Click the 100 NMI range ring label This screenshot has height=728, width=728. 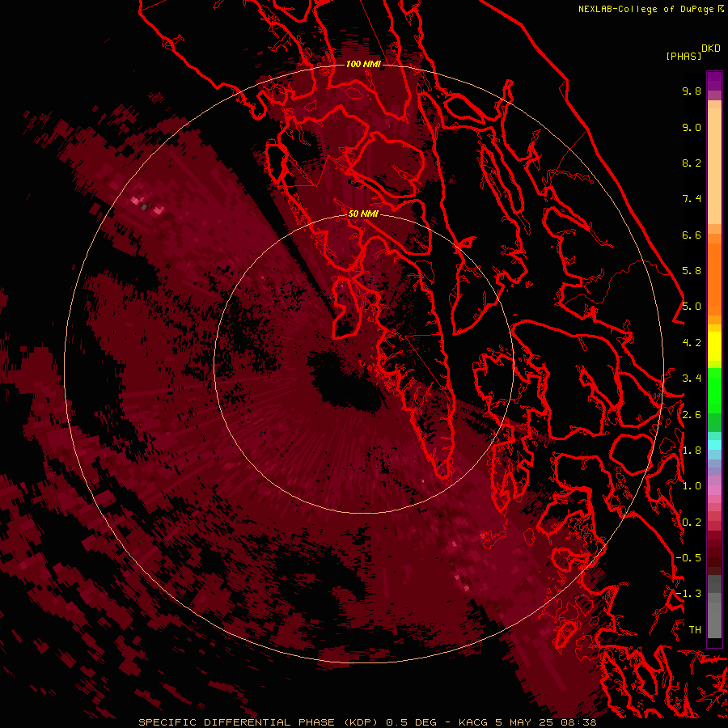coord(363,64)
